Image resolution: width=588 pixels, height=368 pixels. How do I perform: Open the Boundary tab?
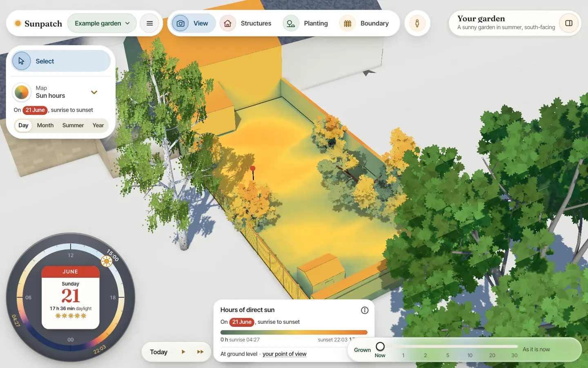pos(364,23)
